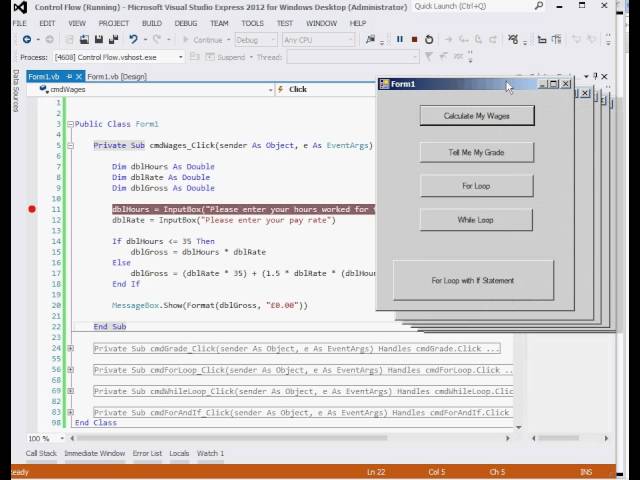Click the Navigate Backward arrow icon
Image resolution: width=640 pixels, height=480 pixels.
pyautogui.click(x=27, y=40)
